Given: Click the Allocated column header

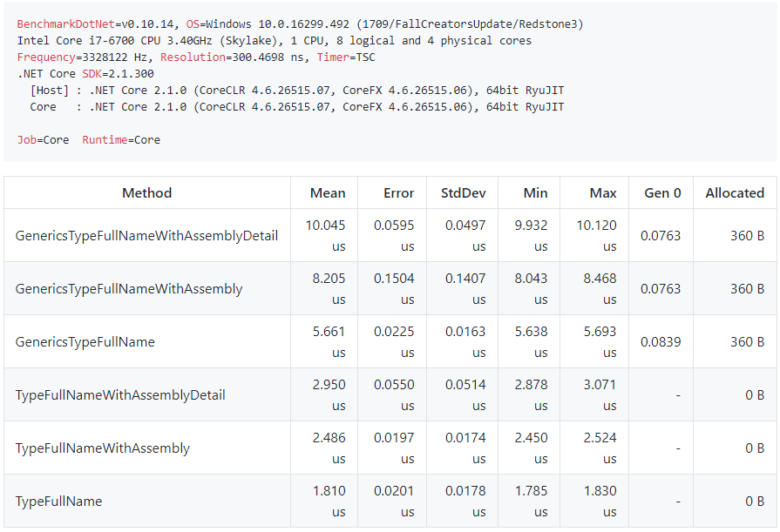Looking at the screenshot, I should [735, 193].
